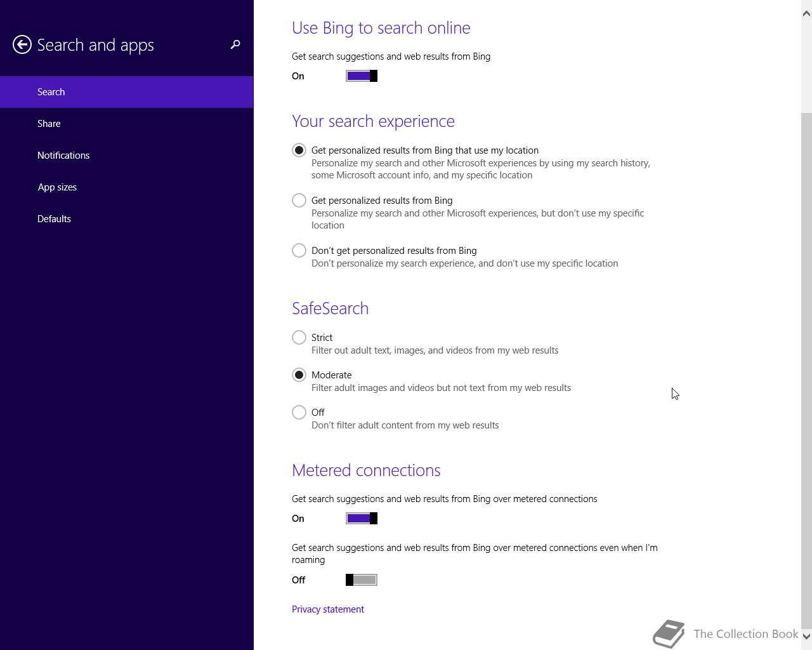The image size is (812, 650).
Task: Select the Search settings category
Action: pos(127,92)
